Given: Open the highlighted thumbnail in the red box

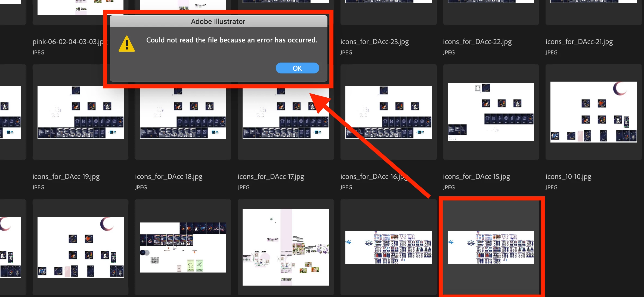Looking at the screenshot, I should click(491, 247).
